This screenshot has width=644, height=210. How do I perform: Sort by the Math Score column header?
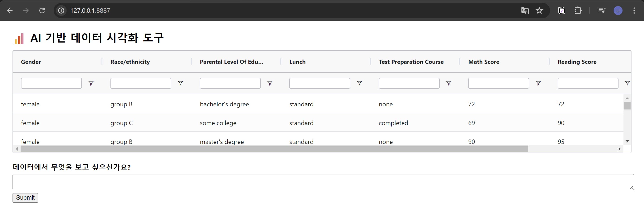pyautogui.click(x=483, y=62)
